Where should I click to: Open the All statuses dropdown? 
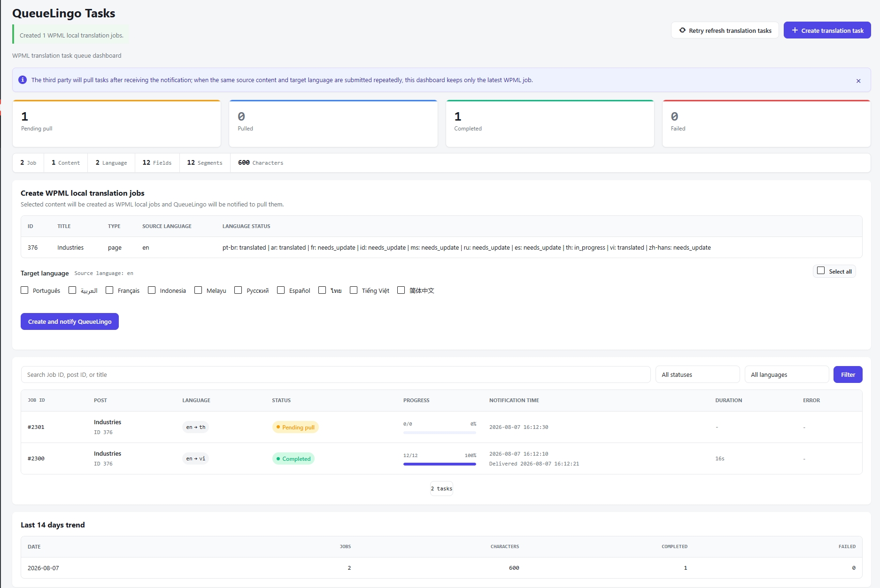[697, 374]
